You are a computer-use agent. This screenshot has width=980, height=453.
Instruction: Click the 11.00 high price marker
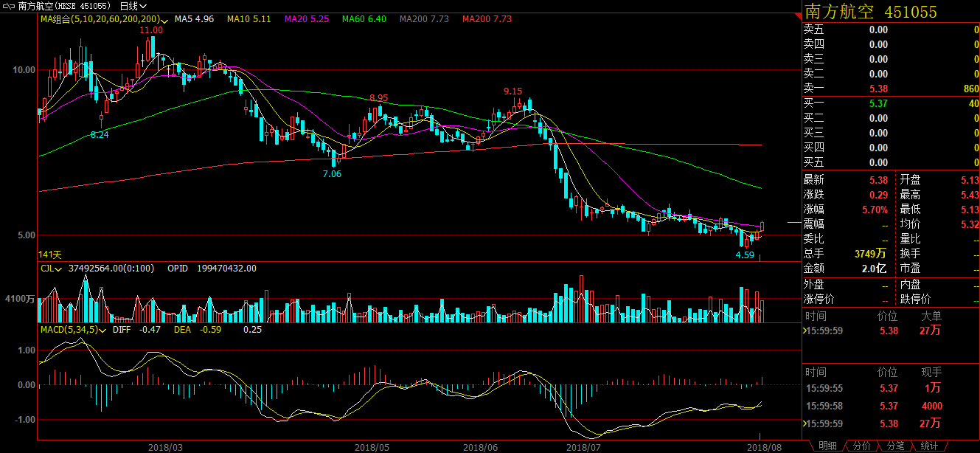[151, 30]
